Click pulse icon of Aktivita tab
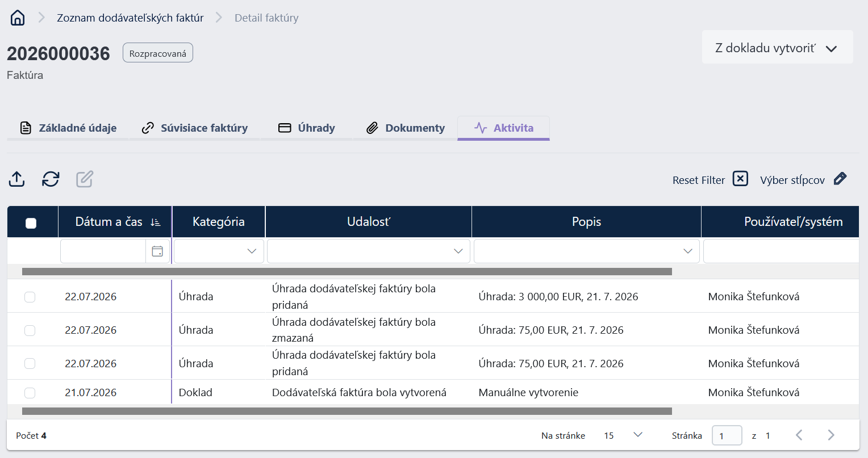Screen dimensions: 868x458 pyautogui.click(x=481, y=128)
